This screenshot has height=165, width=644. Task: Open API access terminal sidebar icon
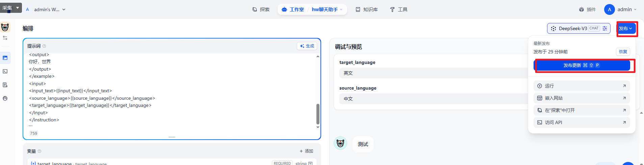pos(5,71)
